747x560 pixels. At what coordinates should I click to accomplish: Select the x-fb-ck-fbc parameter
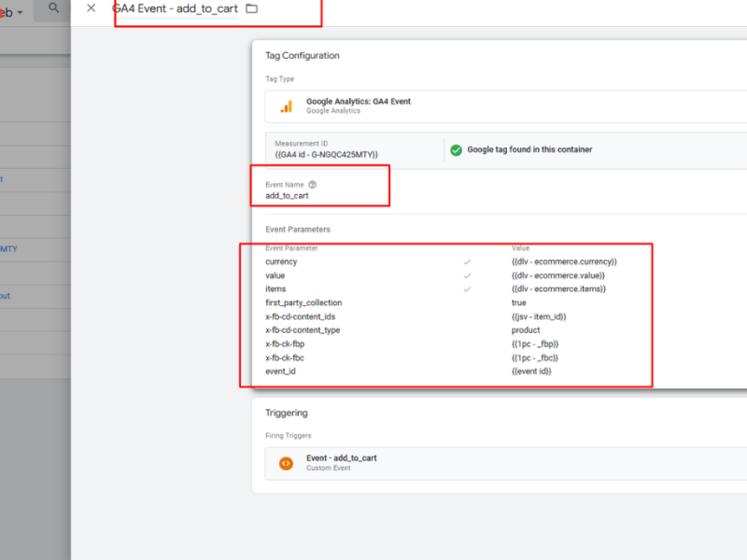coord(285,357)
